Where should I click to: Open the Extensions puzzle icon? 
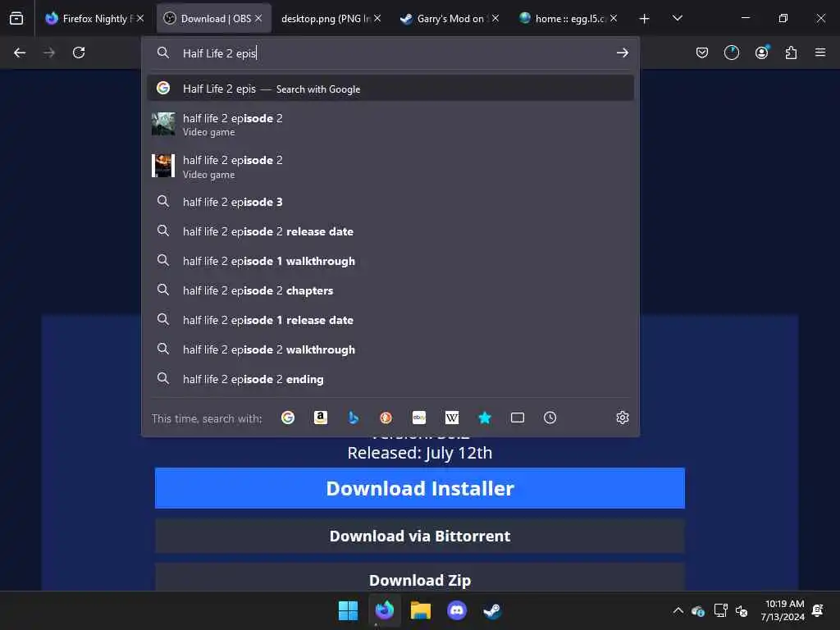pyautogui.click(x=791, y=52)
